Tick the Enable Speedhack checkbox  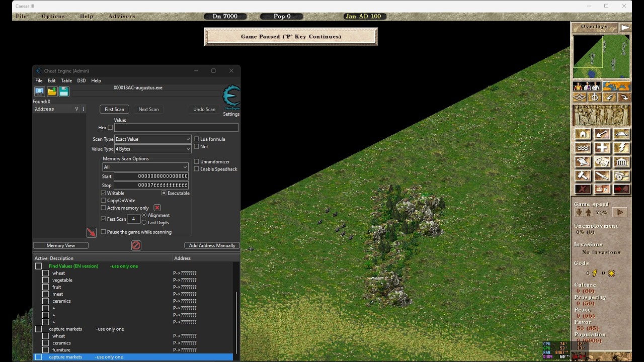click(197, 169)
